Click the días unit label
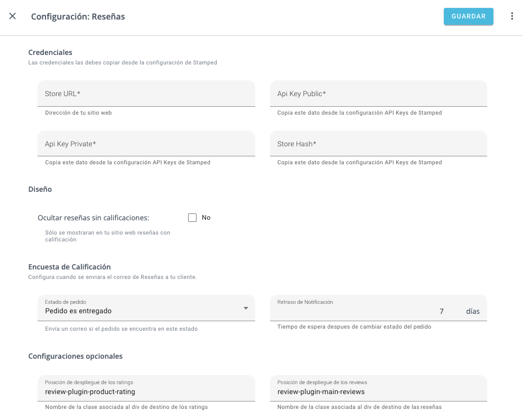Image resolution: width=522 pixels, height=420 pixels. point(473,311)
